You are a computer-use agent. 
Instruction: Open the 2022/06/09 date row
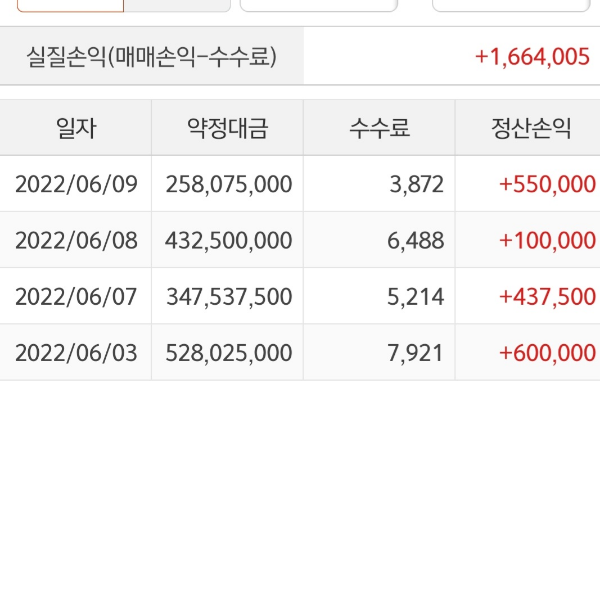click(77, 184)
